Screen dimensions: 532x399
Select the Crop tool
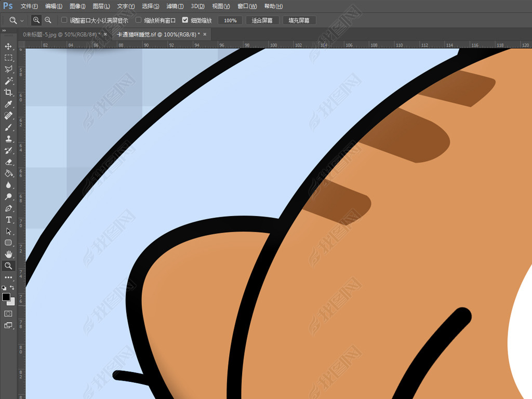pos(8,92)
